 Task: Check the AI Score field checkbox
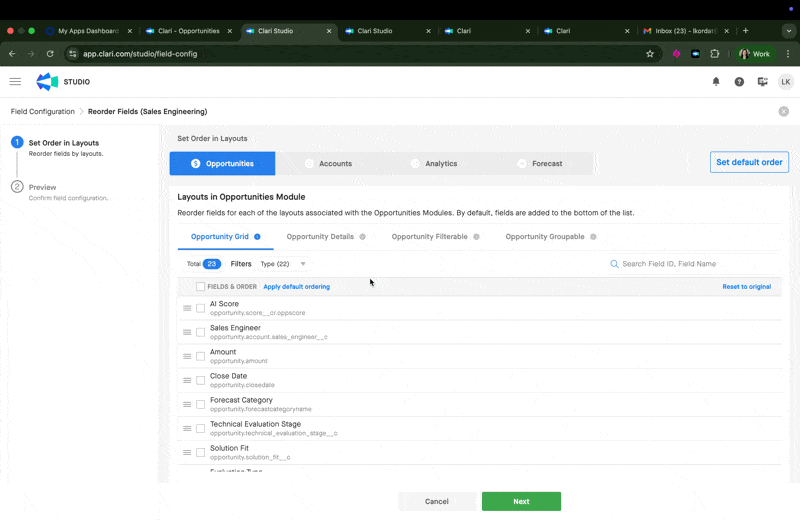click(x=201, y=308)
